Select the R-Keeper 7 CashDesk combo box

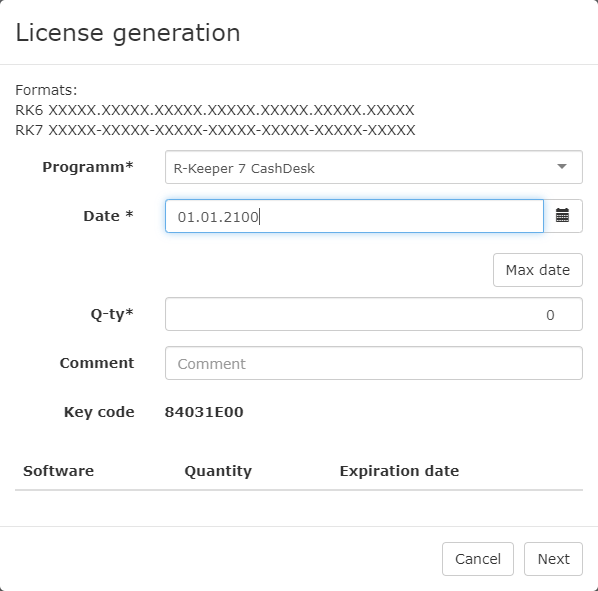374,167
